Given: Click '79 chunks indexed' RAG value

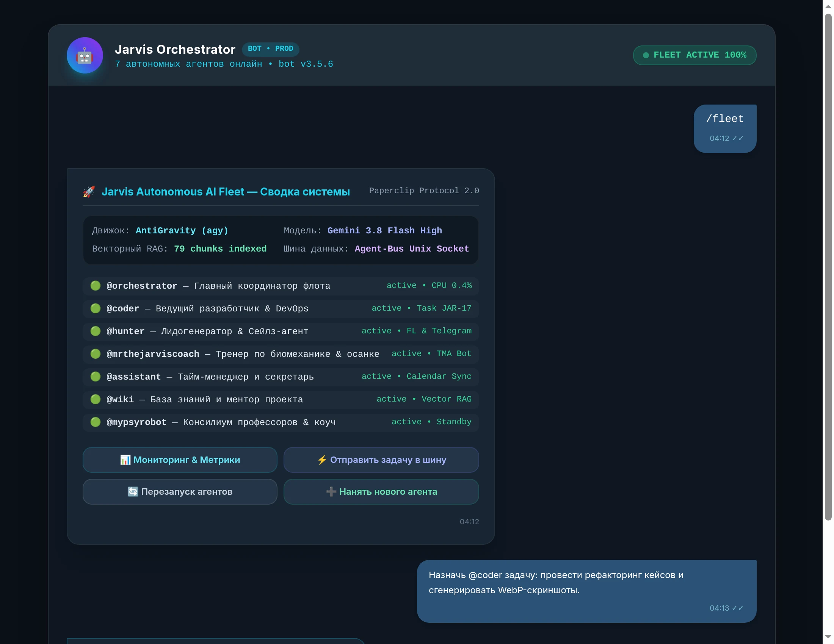Looking at the screenshot, I should 220,249.
